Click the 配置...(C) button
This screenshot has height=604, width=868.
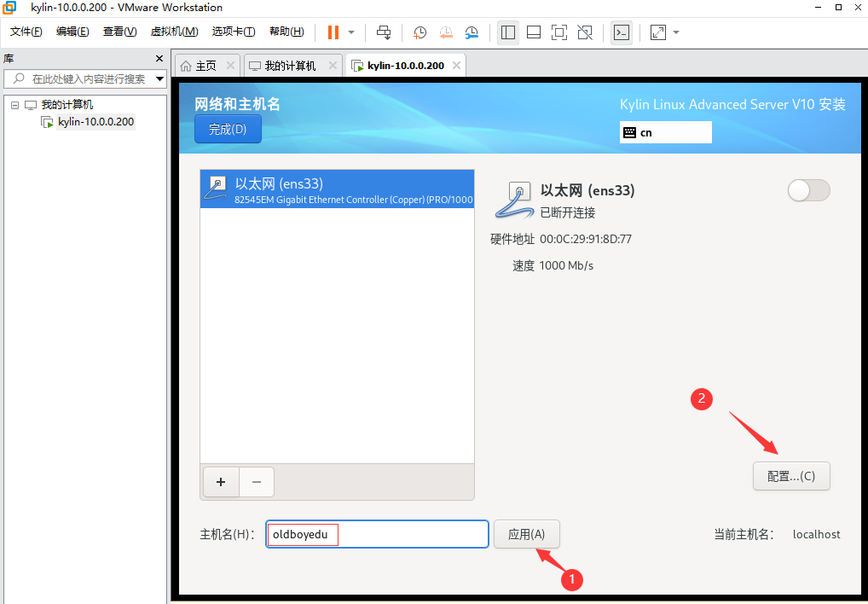(791, 476)
